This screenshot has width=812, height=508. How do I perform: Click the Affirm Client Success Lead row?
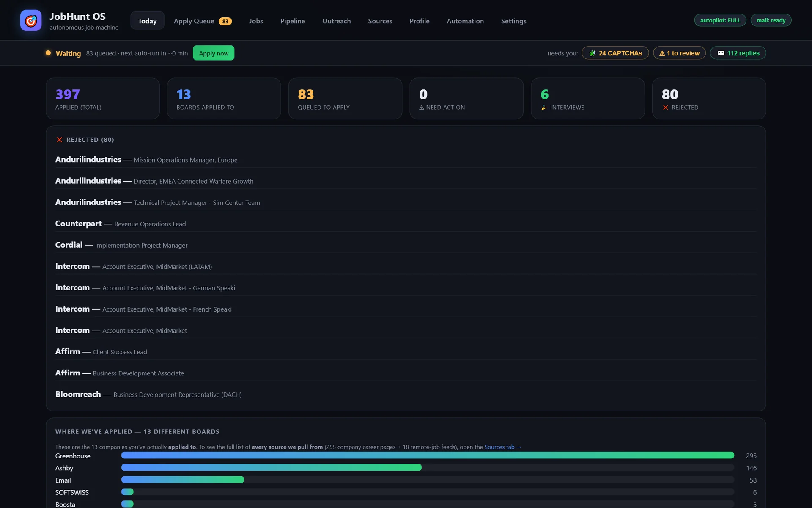click(x=406, y=351)
